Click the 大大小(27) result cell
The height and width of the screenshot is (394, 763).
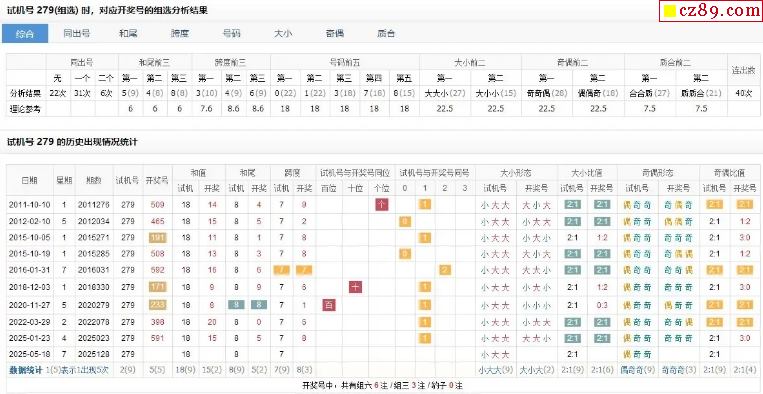pyautogui.click(x=444, y=93)
